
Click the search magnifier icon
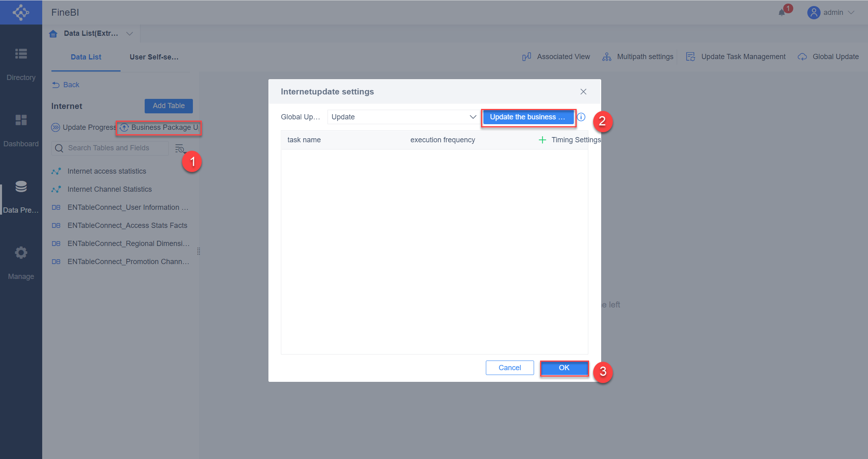click(59, 148)
